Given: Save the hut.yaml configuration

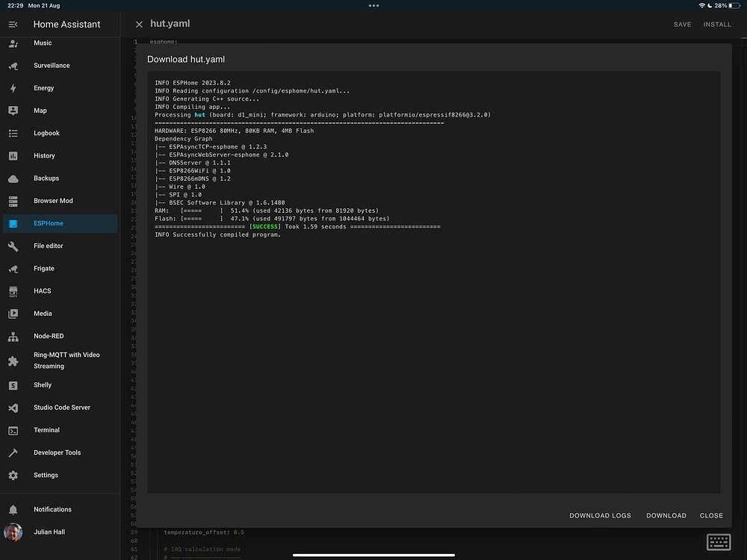Looking at the screenshot, I should point(682,24).
